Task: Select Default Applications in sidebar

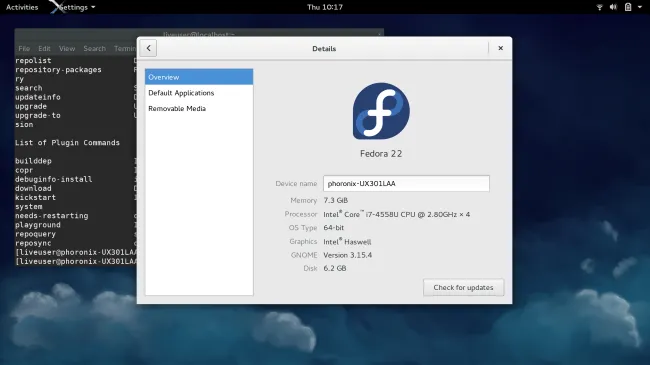Action: (x=199, y=93)
